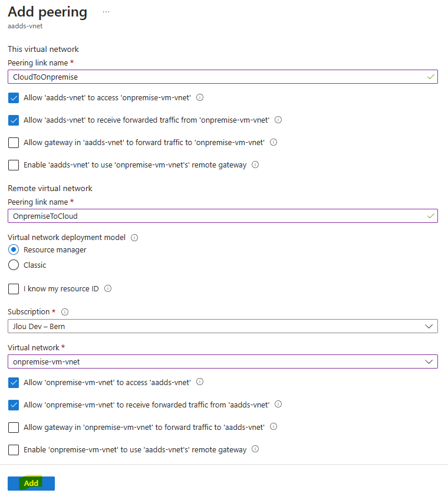Show info for gateway in 'aadds-vnet' forwarding traffic
This screenshot has width=448, height=493.
click(x=274, y=142)
